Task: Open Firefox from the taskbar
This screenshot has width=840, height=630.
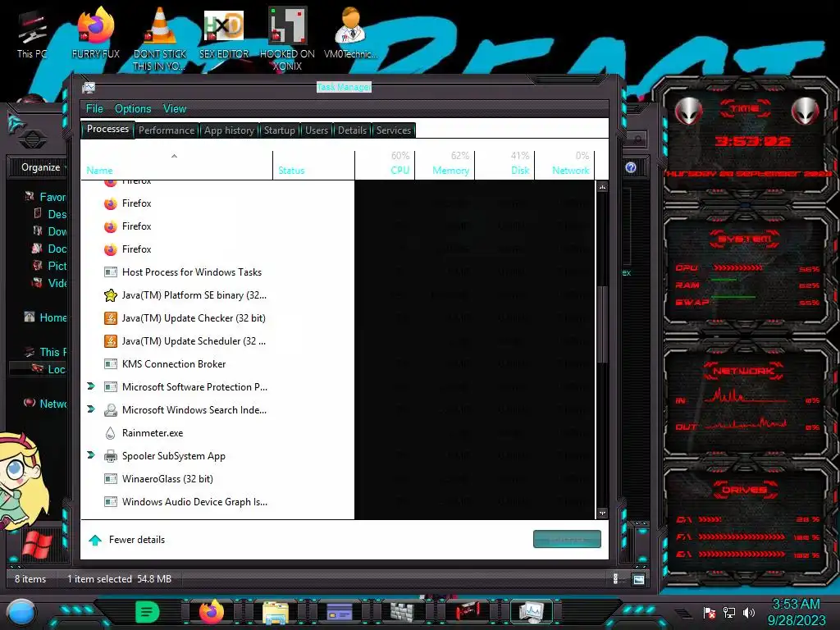Action: tap(211, 612)
